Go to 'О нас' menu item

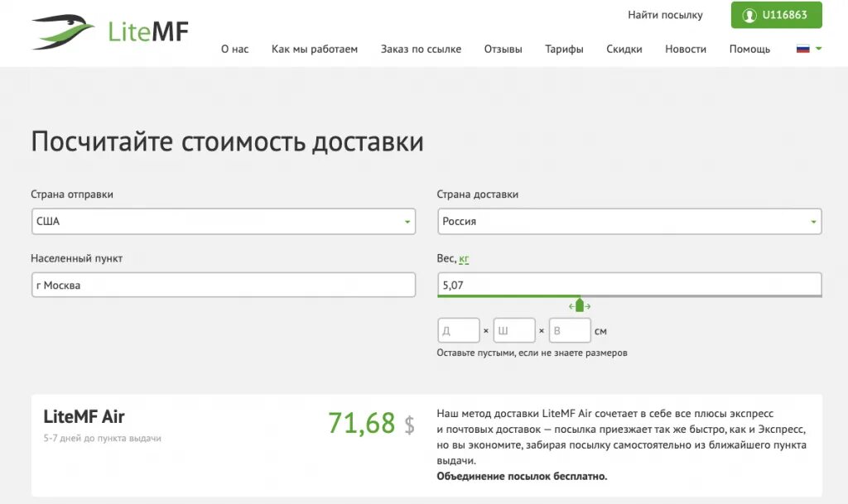234,49
